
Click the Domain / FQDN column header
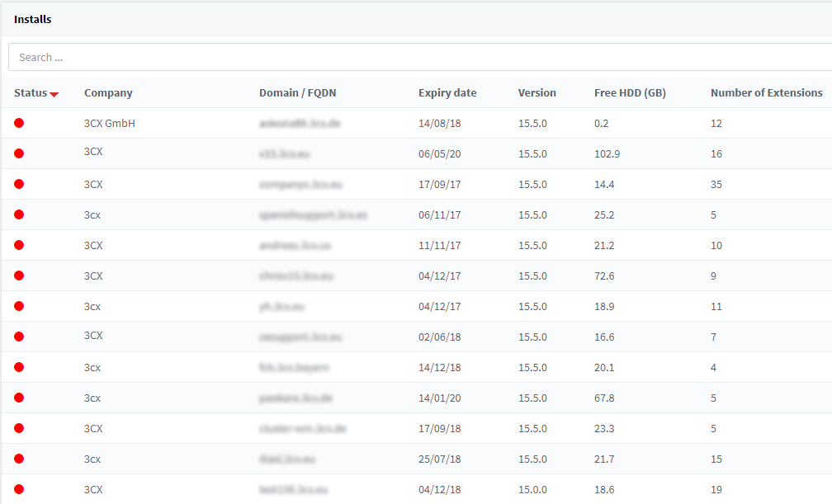[x=298, y=93]
